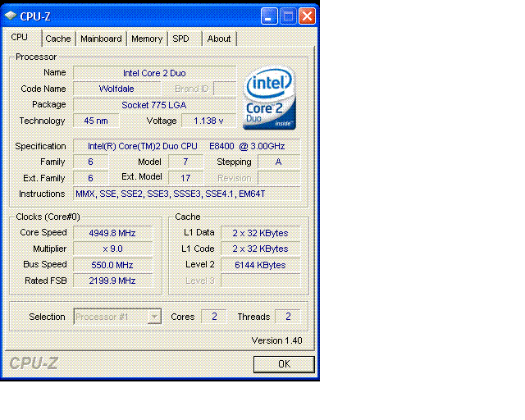The height and width of the screenshot is (420, 525).
Task: Open the About tab
Action: [x=219, y=39]
